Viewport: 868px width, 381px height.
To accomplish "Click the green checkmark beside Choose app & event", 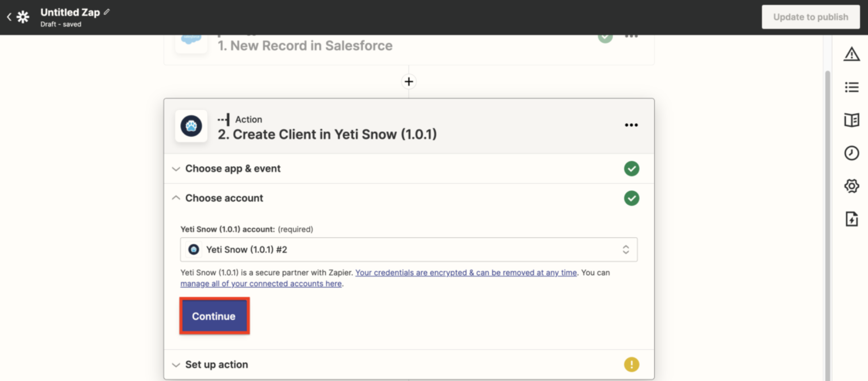I will coord(632,168).
